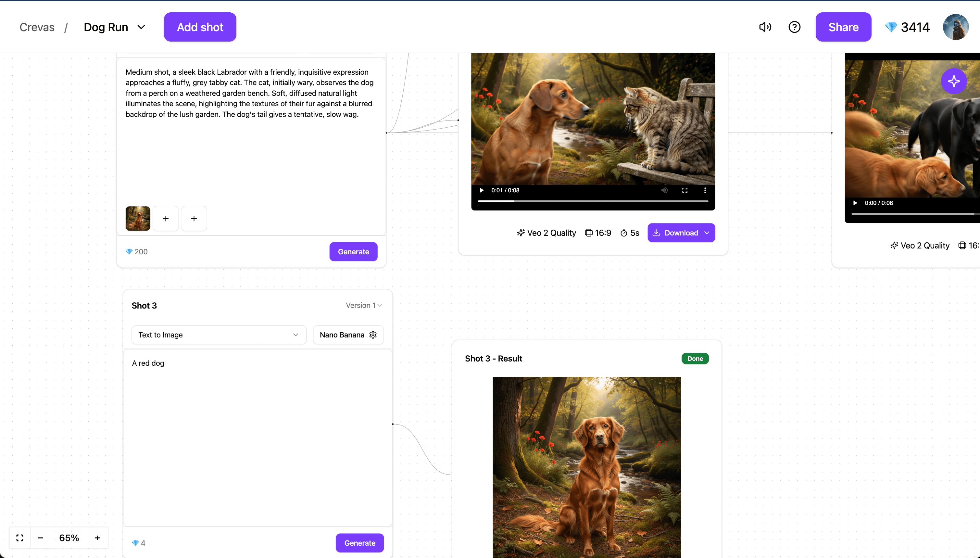Image resolution: width=980 pixels, height=558 pixels.
Task: Click the Add shot button
Action: pyautogui.click(x=200, y=27)
